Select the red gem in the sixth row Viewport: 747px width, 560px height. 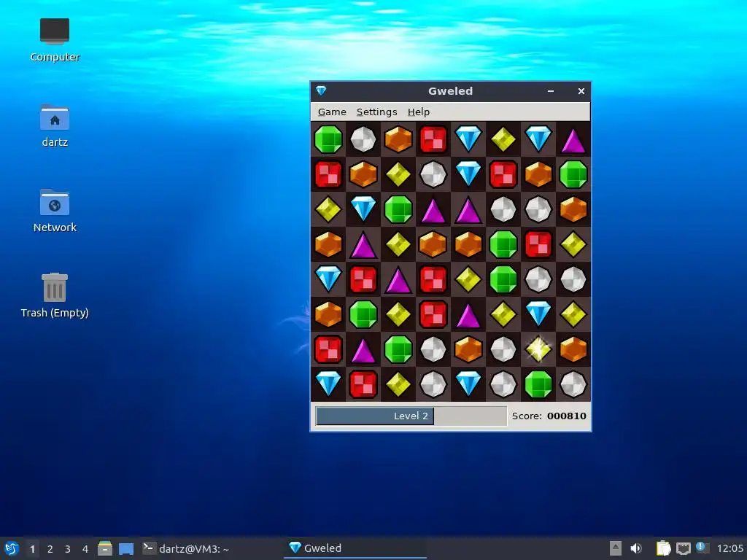pyautogui.click(x=433, y=314)
